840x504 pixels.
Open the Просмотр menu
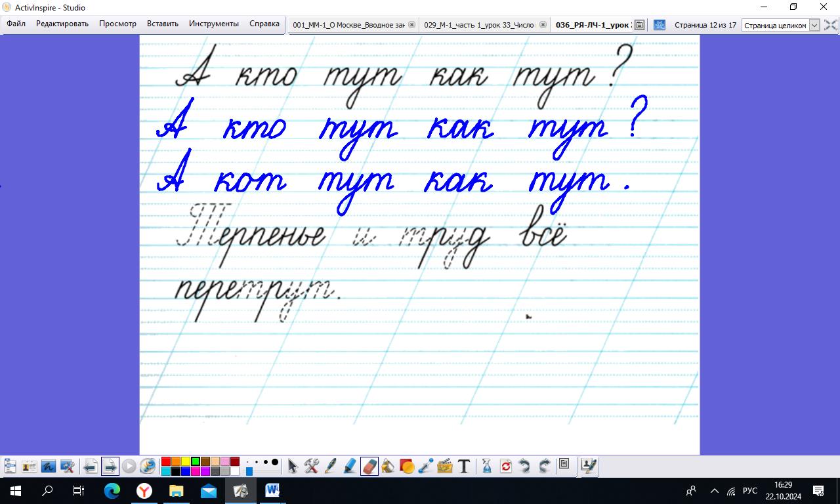118,24
